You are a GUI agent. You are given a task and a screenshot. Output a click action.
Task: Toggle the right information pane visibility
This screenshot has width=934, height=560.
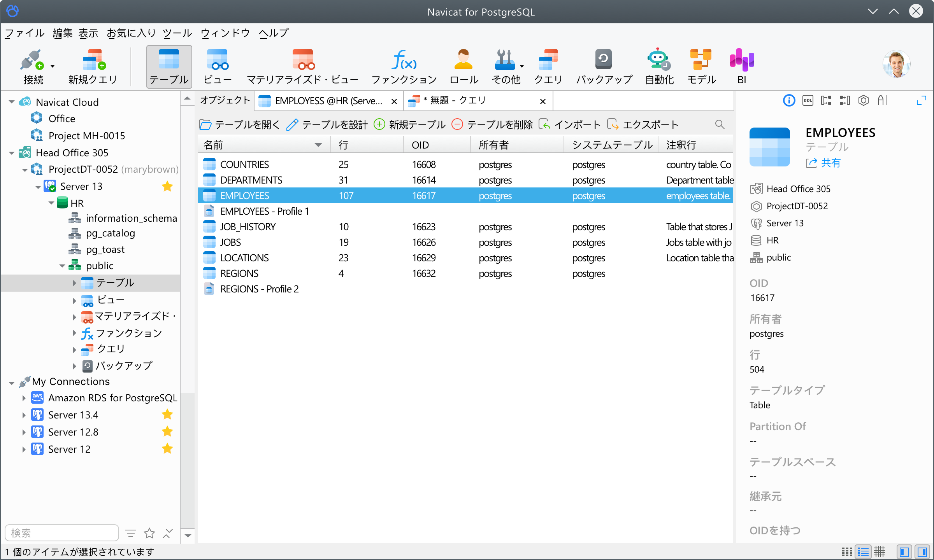922,552
